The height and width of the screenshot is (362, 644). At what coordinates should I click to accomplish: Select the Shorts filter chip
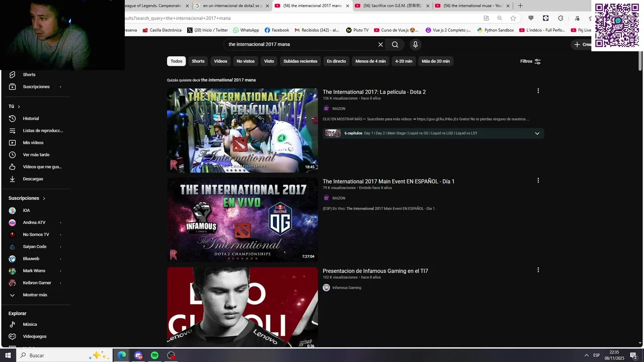(198, 61)
